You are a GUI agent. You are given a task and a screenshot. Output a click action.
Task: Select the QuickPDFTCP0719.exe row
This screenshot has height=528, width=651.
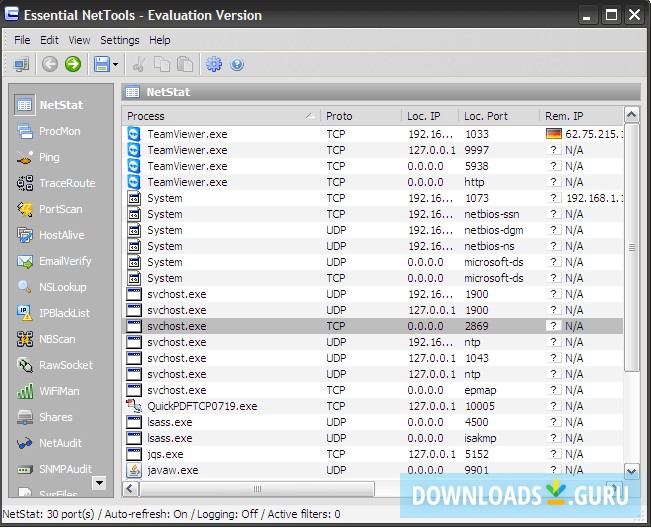(x=373, y=406)
